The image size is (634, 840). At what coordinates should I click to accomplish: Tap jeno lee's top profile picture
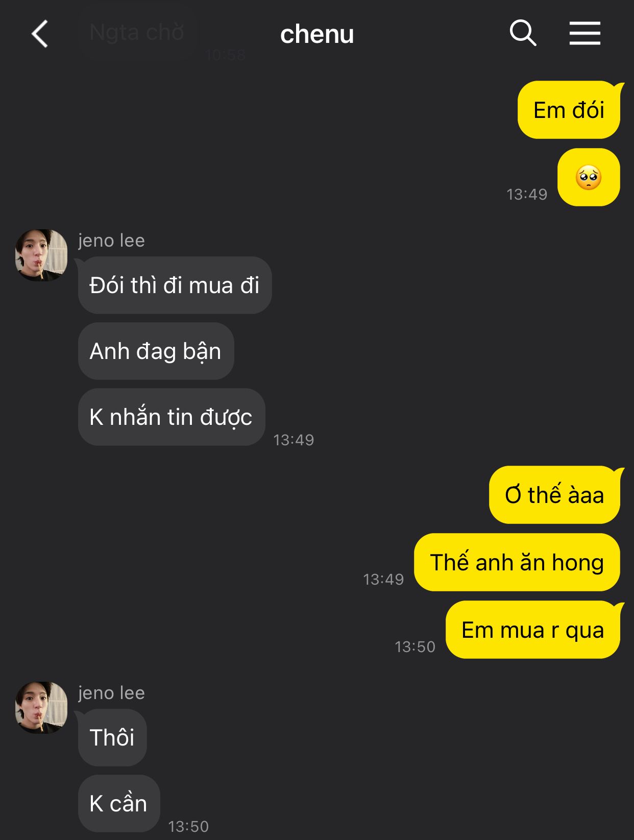tap(41, 255)
